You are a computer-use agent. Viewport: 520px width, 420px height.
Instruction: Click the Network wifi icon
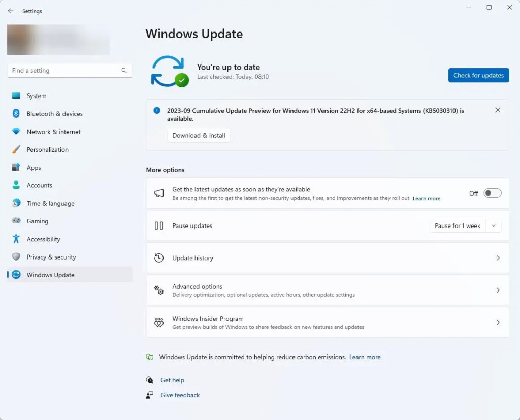(16, 132)
